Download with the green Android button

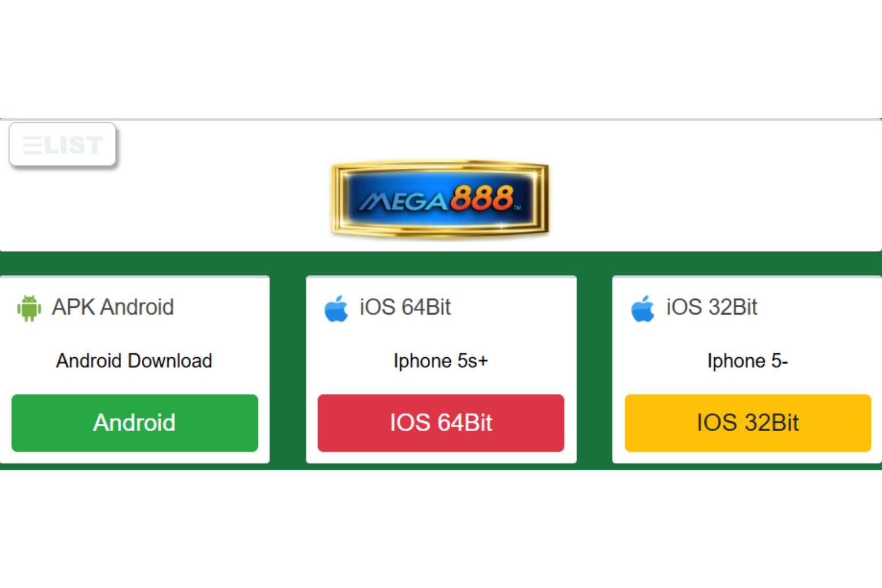[x=135, y=423]
